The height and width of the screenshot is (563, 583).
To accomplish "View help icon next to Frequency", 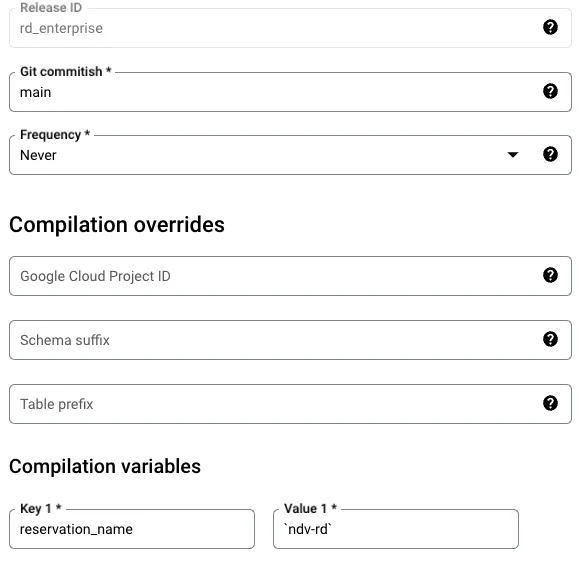I will (550, 154).
